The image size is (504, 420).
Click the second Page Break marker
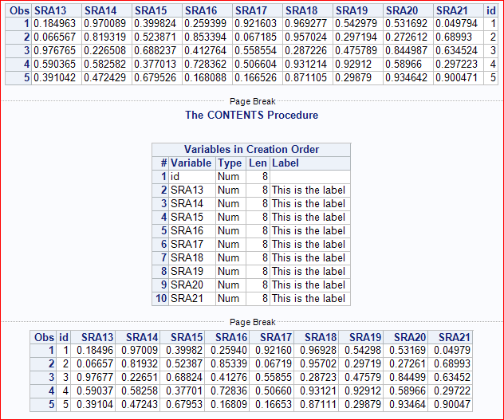tap(252, 322)
